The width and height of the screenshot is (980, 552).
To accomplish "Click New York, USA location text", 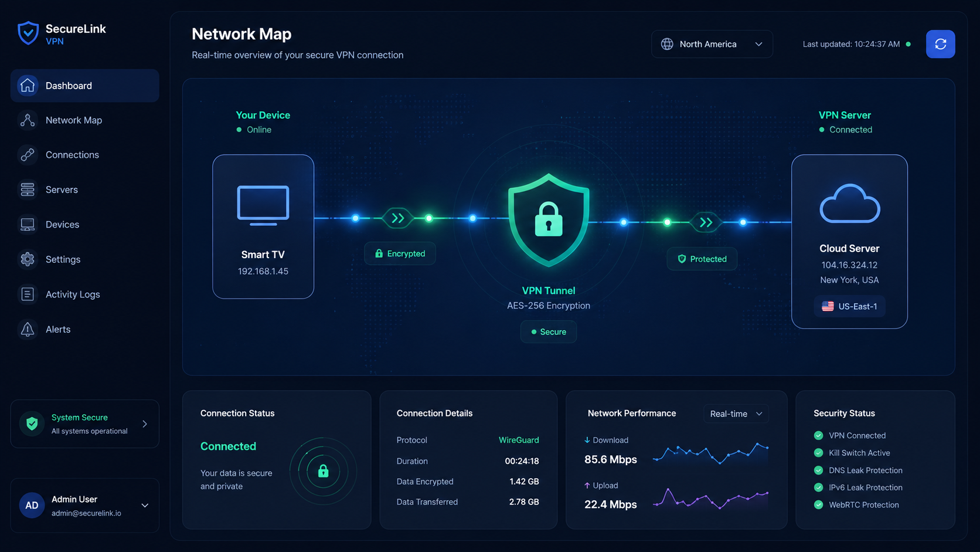I will (x=849, y=280).
